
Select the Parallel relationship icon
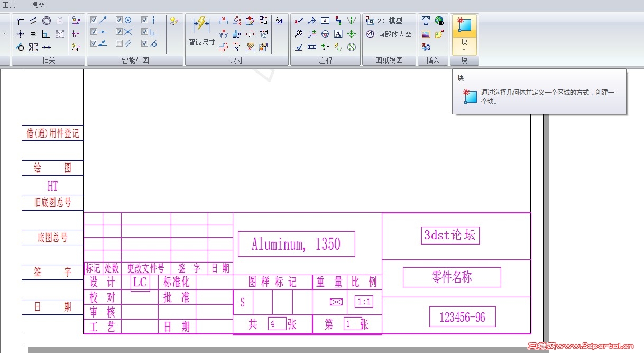tap(33, 21)
